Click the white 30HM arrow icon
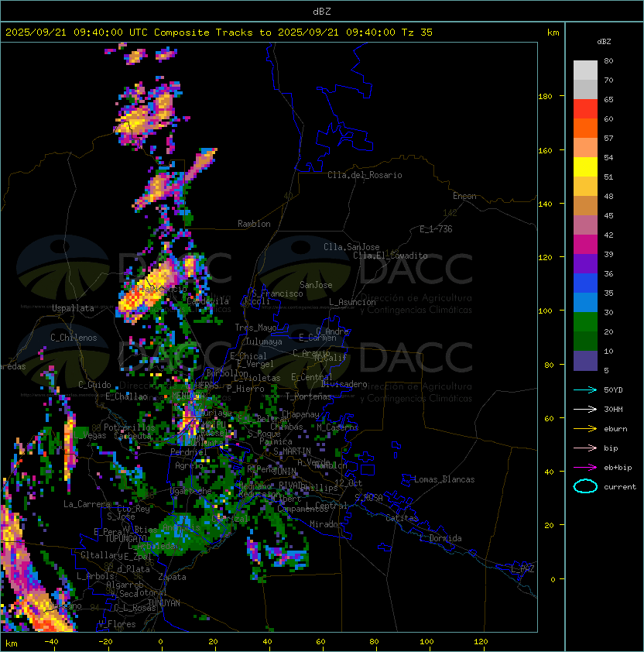This screenshot has width=644, height=652. pyautogui.click(x=585, y=409)
